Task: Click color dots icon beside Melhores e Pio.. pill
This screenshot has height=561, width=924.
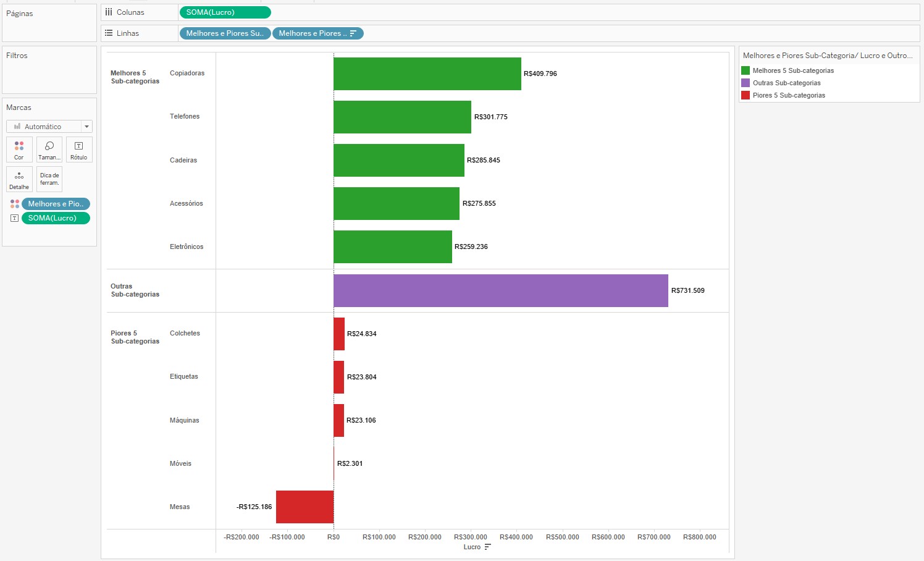Action: [x=15, y=204]
